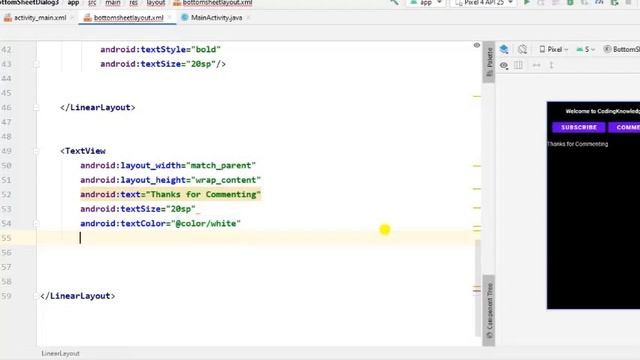Image resolution: width=640 pixels, height=360 pixels.
Task: Open the Pixel 4 API 25 device dropdown
Action: 483,2
